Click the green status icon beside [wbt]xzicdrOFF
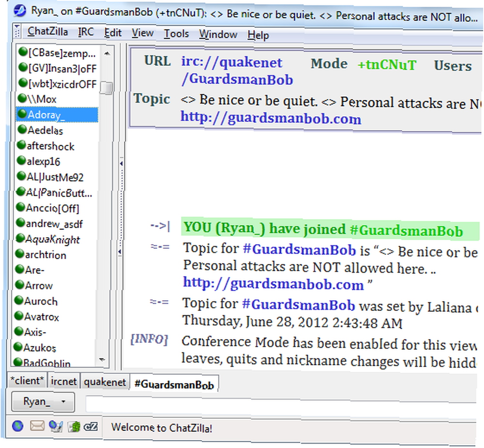 [23, 82]
